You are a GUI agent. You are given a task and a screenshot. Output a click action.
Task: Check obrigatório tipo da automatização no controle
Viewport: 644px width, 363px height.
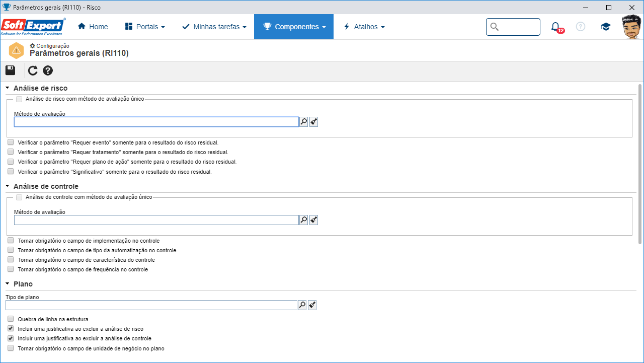[x=11, y=250]
